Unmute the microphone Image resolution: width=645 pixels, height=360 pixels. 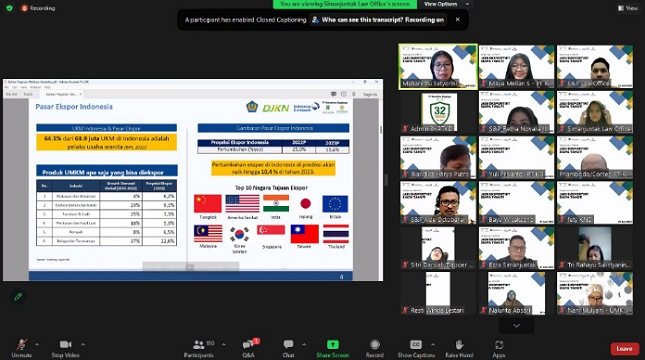coord(21,348)
